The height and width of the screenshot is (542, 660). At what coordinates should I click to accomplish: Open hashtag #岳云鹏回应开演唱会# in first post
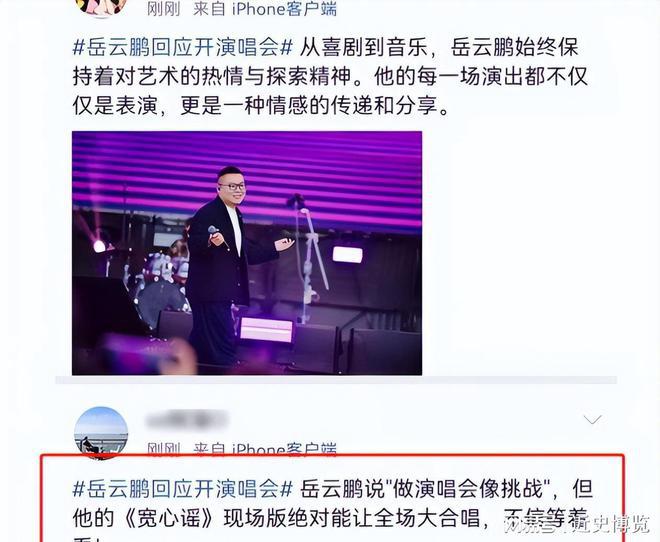pos(183,48)
